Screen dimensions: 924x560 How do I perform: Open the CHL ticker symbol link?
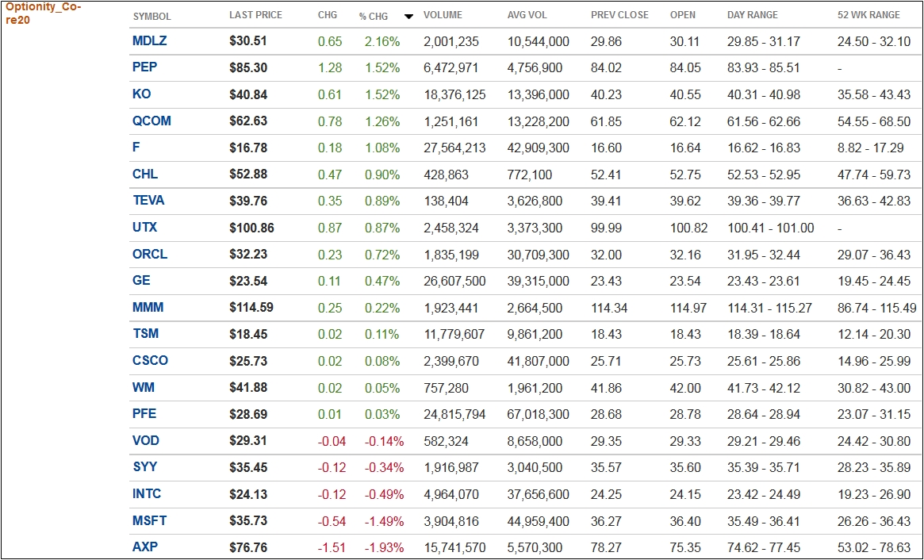tap(145, 175)
